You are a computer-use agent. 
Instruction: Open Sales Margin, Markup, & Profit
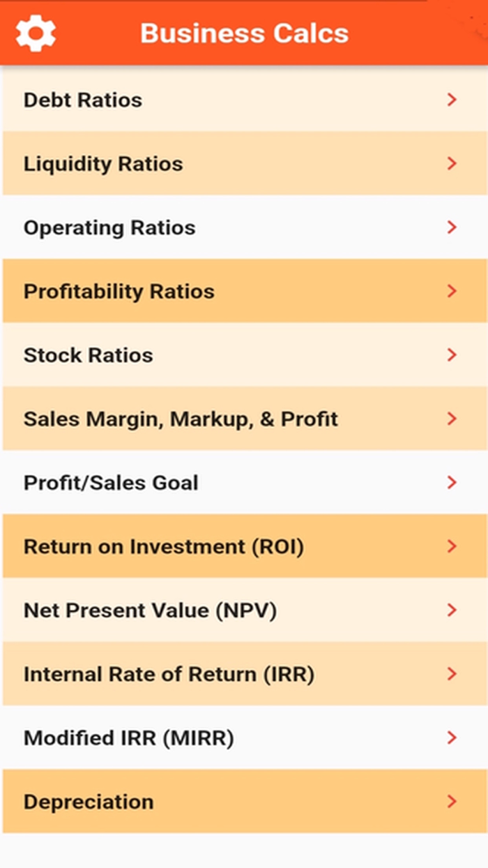click(x=181, y=419)
